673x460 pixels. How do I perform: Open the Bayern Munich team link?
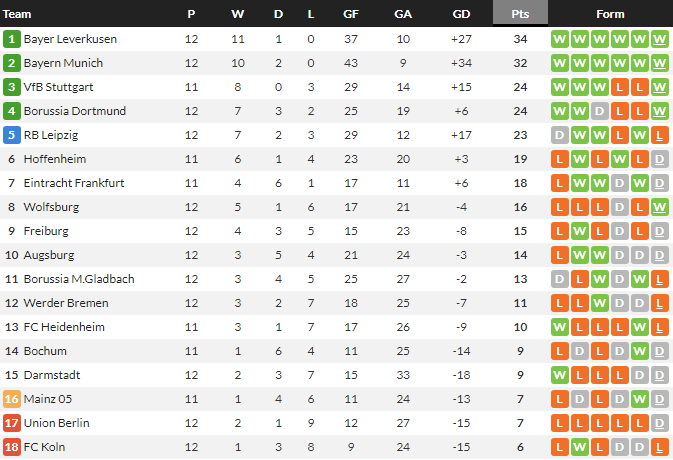coord(63,63)
